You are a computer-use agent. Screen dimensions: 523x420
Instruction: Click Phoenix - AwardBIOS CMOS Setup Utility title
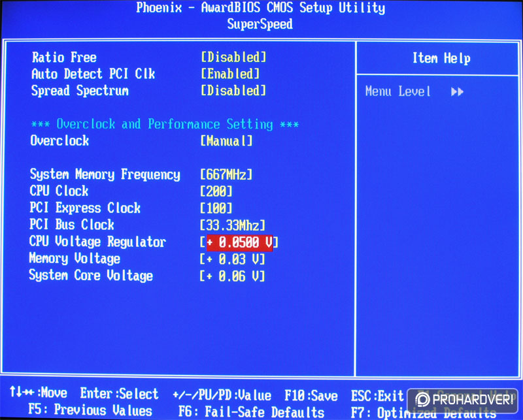coord(260,7)
